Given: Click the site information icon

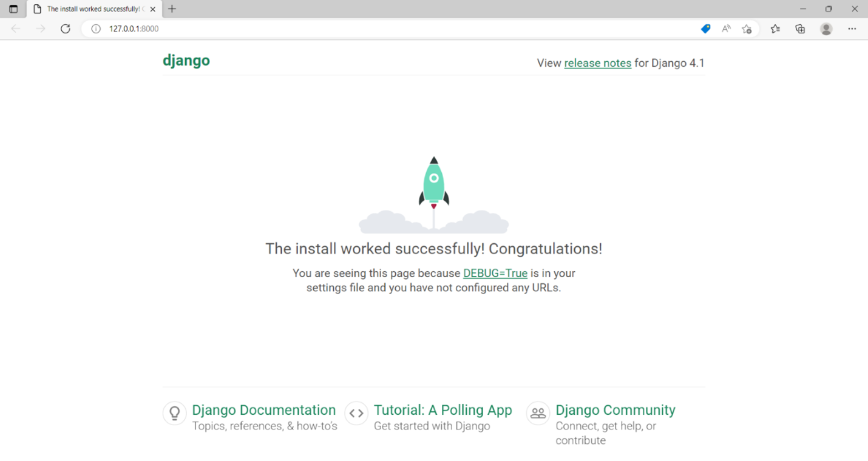Looking at the screenshot, I should [x=96, y=29].
